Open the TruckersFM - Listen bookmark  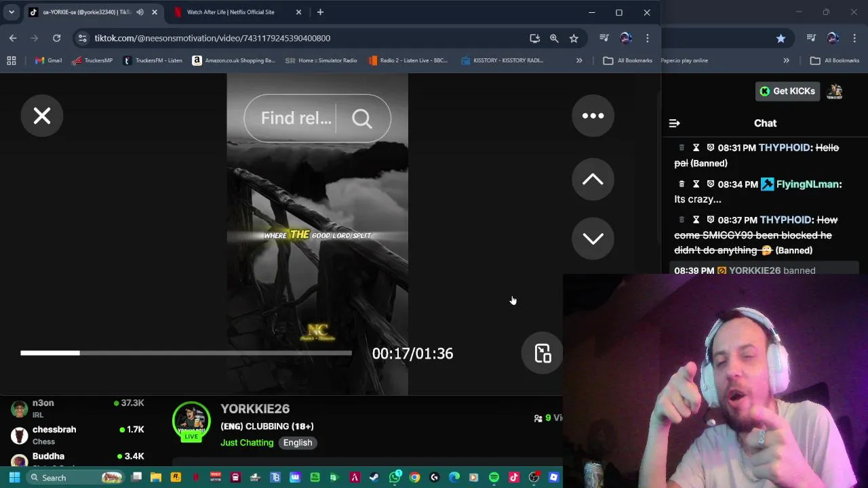[x=153, y=60]
